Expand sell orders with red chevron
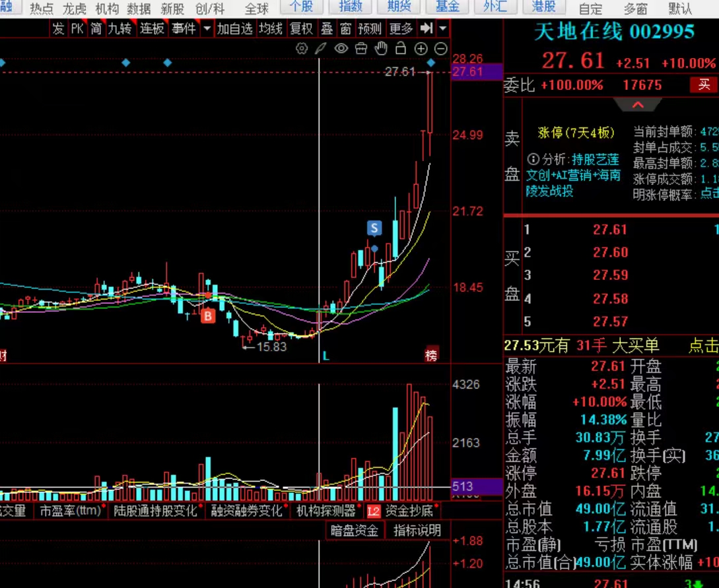This screenshot has height=588, width=719. click(638, 105)
